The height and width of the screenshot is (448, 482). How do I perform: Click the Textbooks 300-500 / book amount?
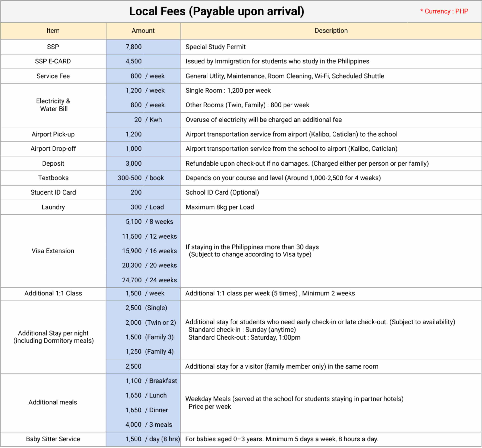141,178
